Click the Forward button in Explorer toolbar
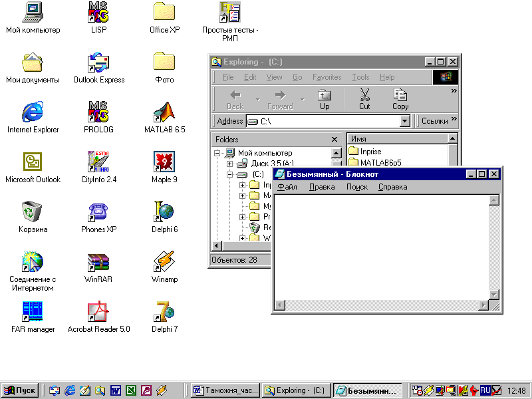532x399 pixels. coord(280,99)
